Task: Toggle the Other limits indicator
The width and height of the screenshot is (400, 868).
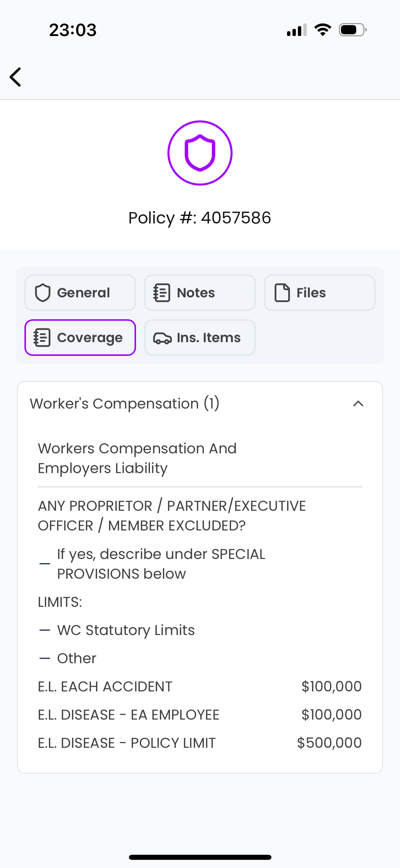Action: (x=45, y=658)
